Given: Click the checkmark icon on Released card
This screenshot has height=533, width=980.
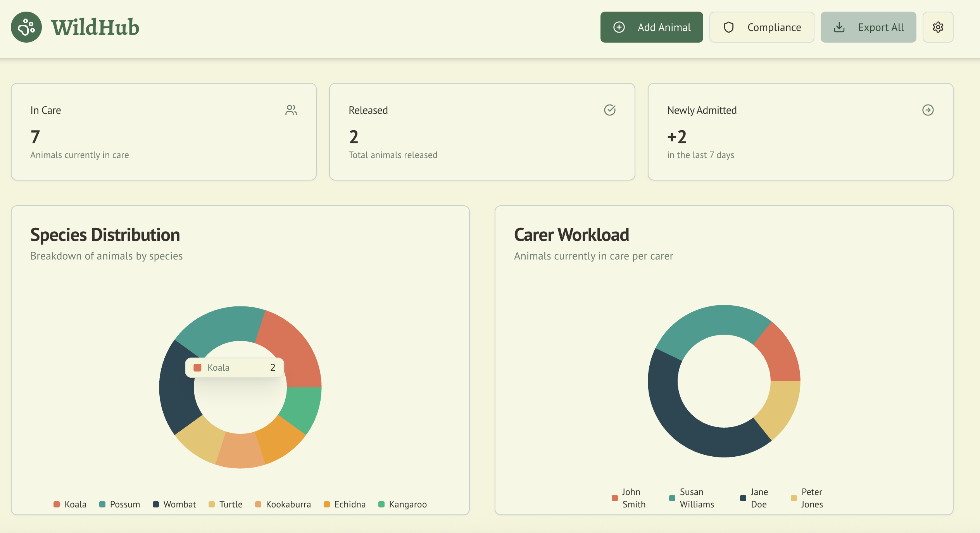Looking at the screenshot, I should point(610,110).
